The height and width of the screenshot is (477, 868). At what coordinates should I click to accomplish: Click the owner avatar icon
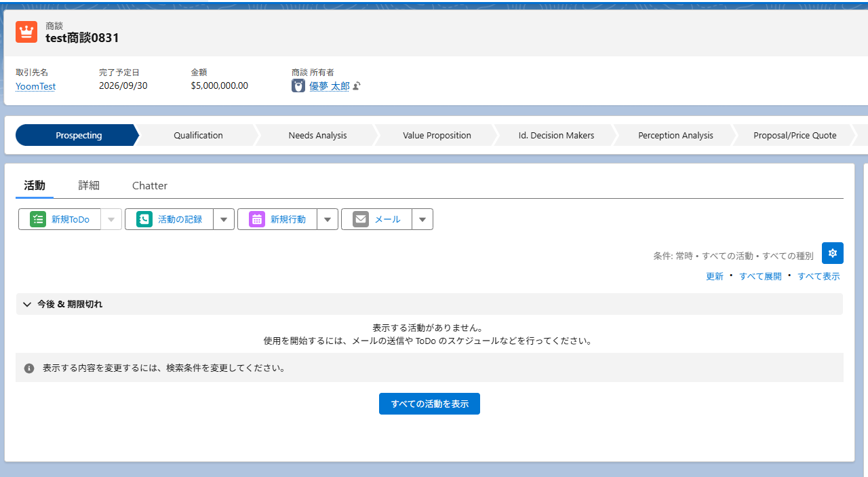[x=298, y=86]
